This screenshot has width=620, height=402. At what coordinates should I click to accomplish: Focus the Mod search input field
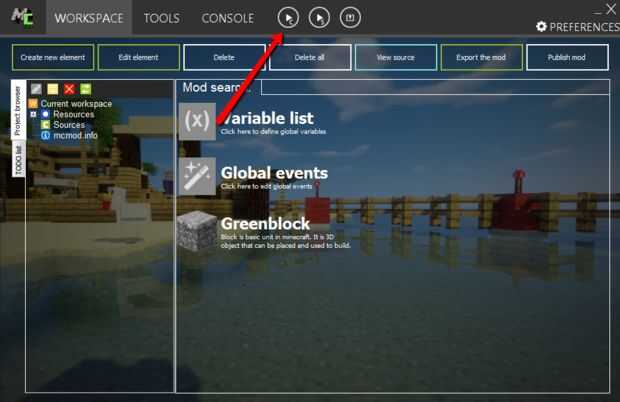click(x=435, y=87)
